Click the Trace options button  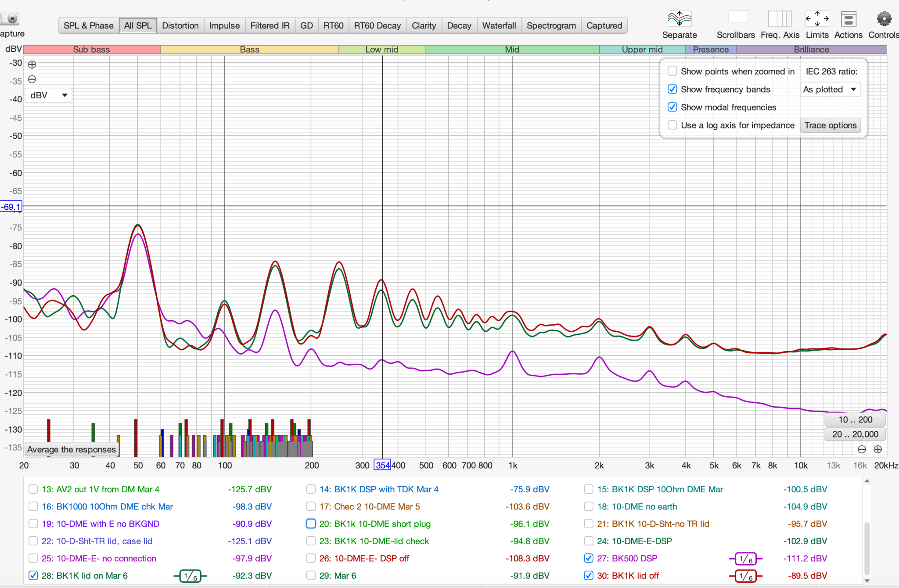(830, 125)
